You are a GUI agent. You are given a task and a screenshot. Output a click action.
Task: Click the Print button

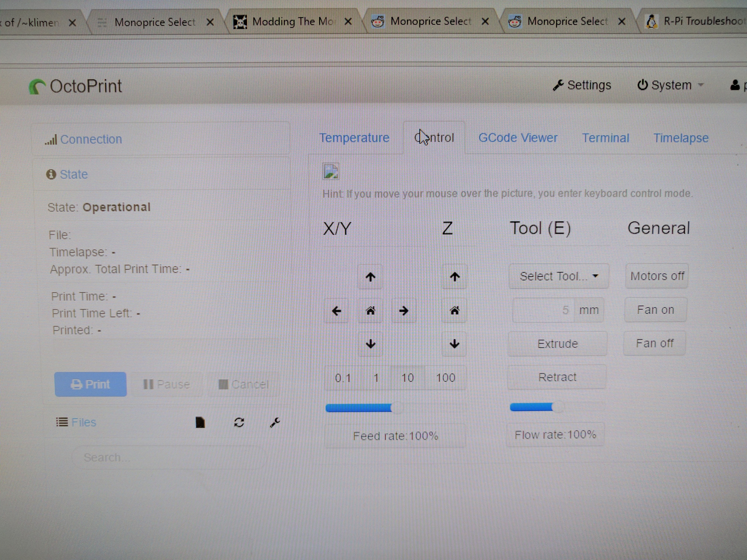(x=91, y=384)
